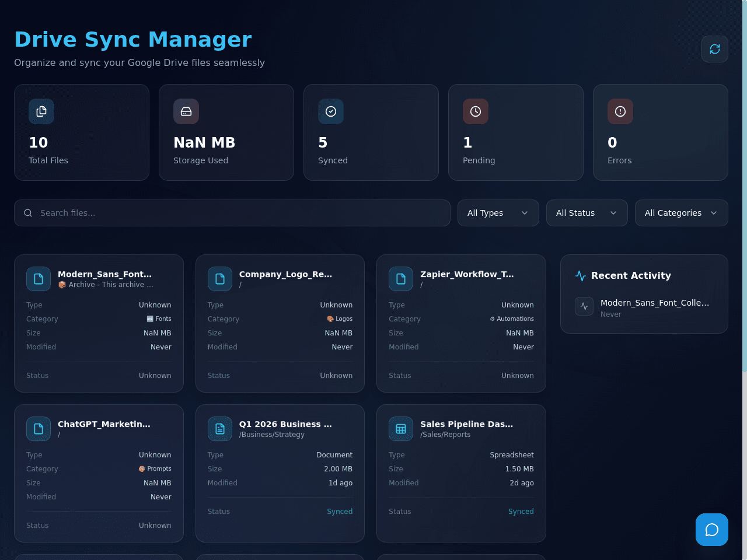Screen dimensions: 747x560
Task: Click the 2d ago modified value
Action: coord(522,483)
